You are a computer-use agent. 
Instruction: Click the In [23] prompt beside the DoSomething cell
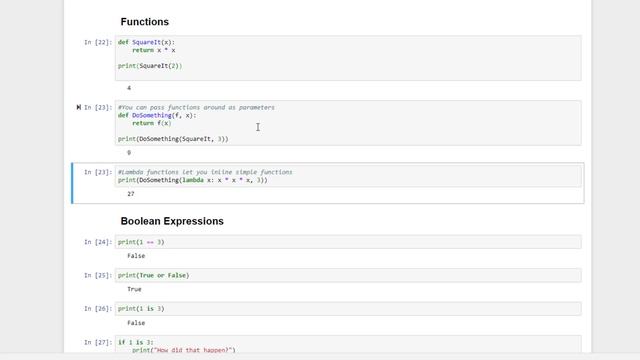98,107
